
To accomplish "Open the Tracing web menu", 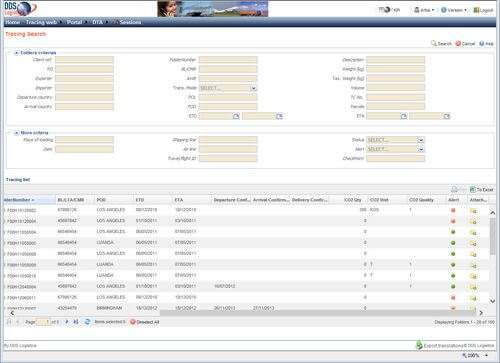I will tap(43, 22).
